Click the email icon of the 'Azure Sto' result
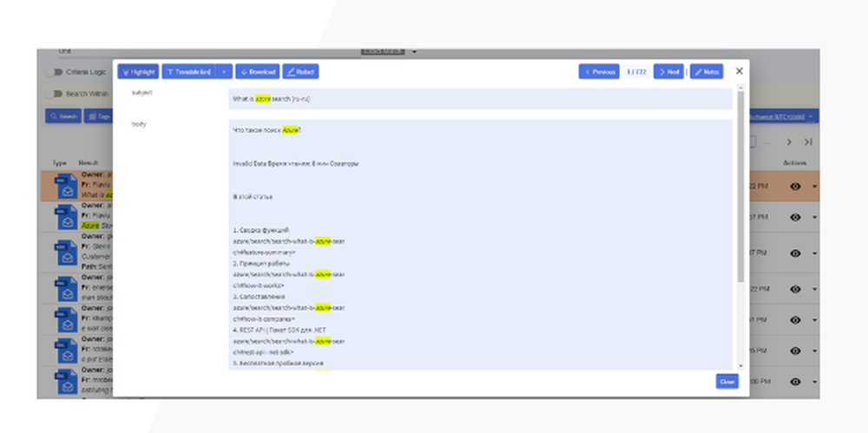 point(66,217)
